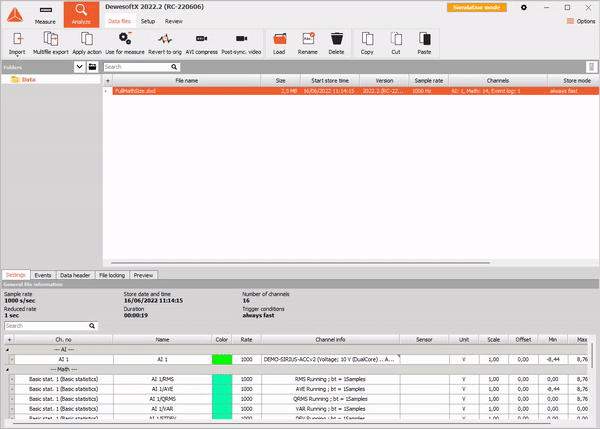Open Post-sync. video tool
600x429 pixels.
point(241,44)
